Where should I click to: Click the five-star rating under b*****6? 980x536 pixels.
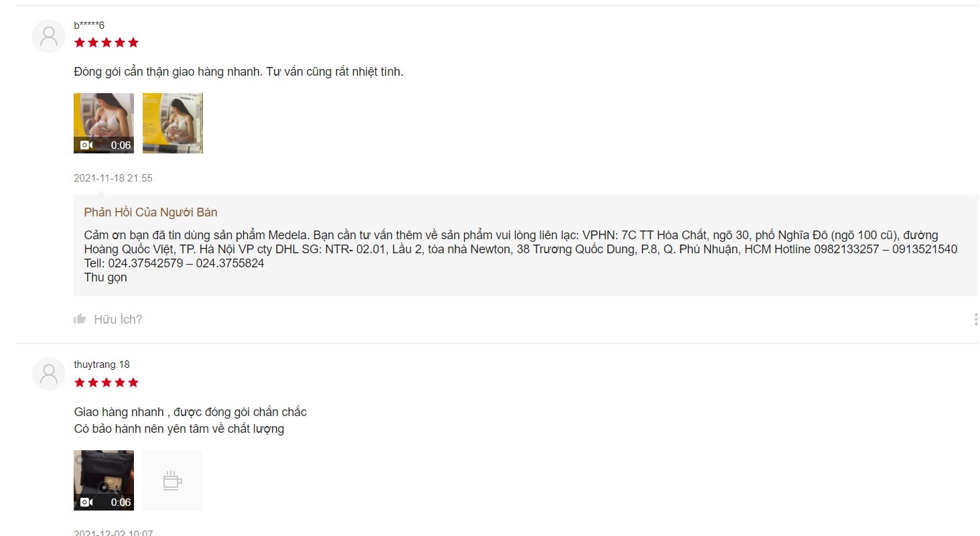(x=107, y=43)
